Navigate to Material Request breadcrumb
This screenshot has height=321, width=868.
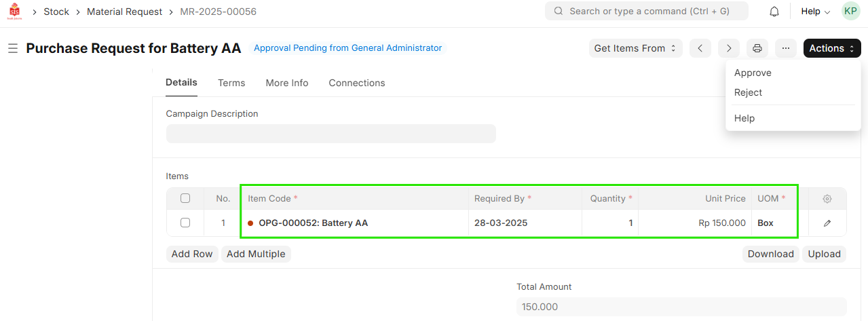click(x=124, y=12)
